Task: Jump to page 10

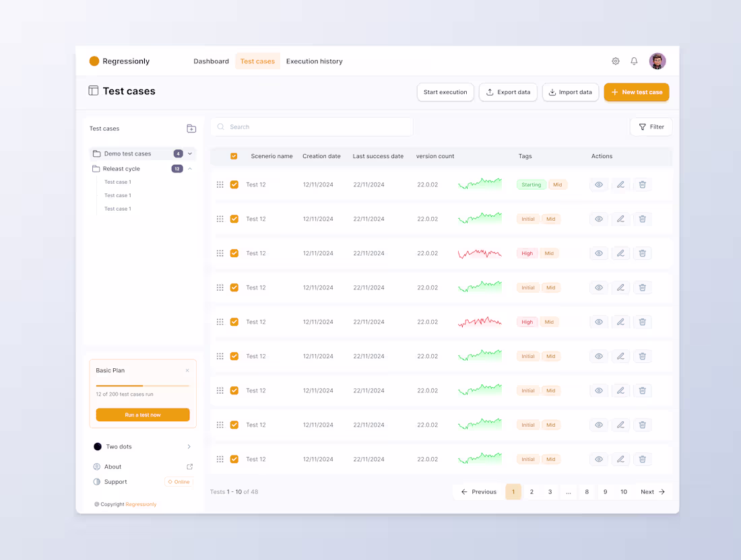Action: click(624, 491)
